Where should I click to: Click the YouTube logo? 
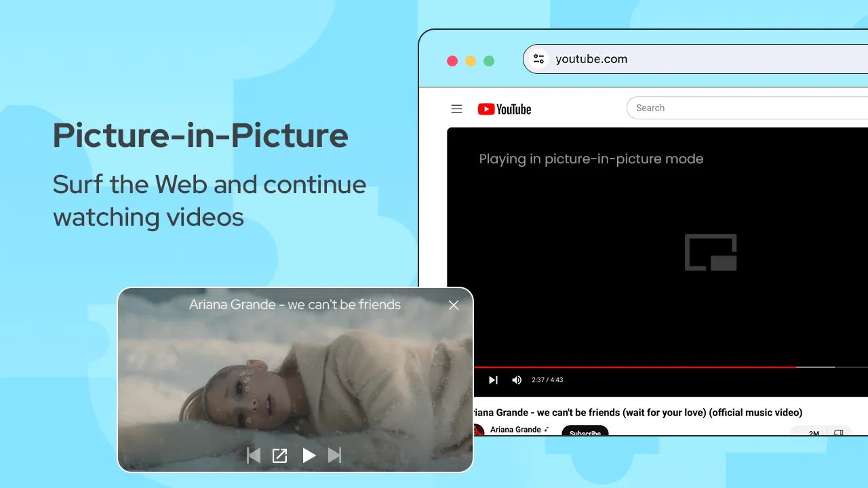[505, 109]
